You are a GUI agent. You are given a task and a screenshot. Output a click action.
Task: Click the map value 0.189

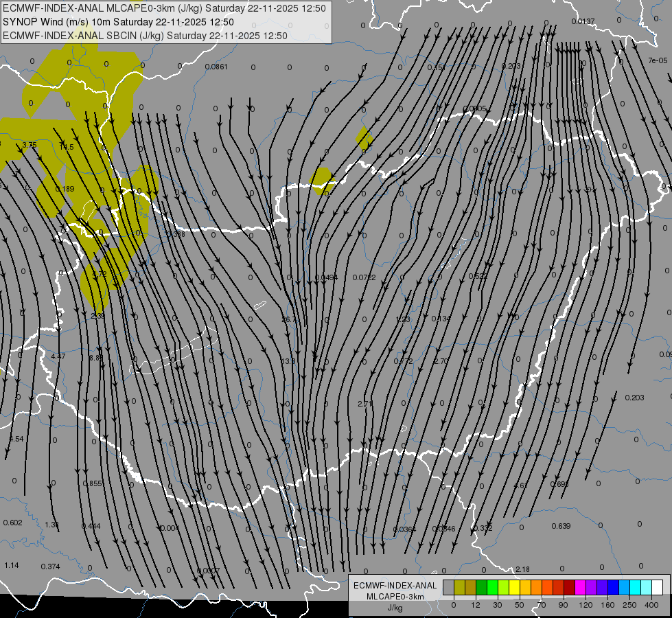[x=65, y=189]
